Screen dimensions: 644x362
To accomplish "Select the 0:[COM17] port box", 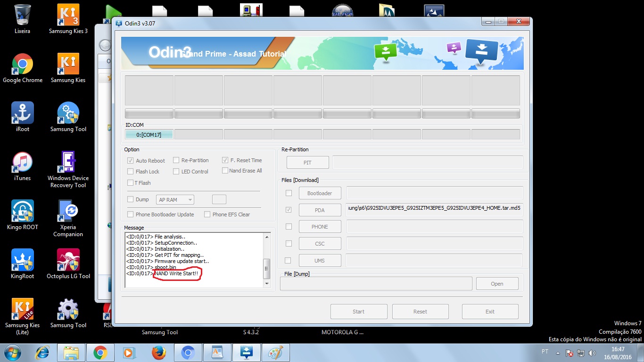I will pyautogui.click(x=149, y=135).
